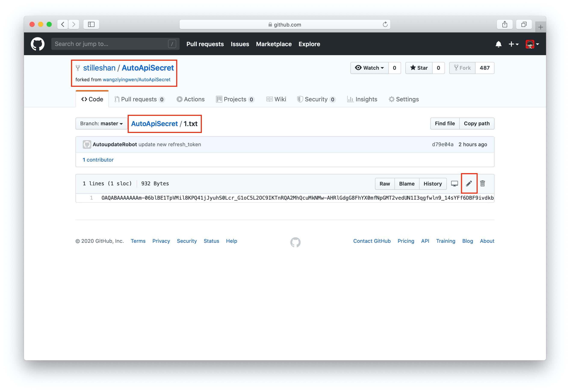Image resolution: width=570 pixels, height=392 pixels.
Task: Open the footer Privacy link
Action: pos(161,241)
